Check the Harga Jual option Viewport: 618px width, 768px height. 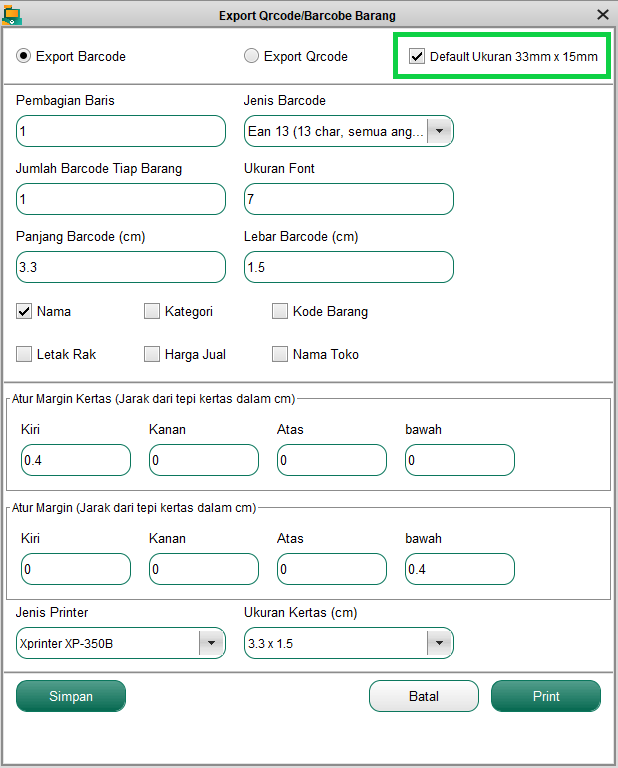pos(152,354)
